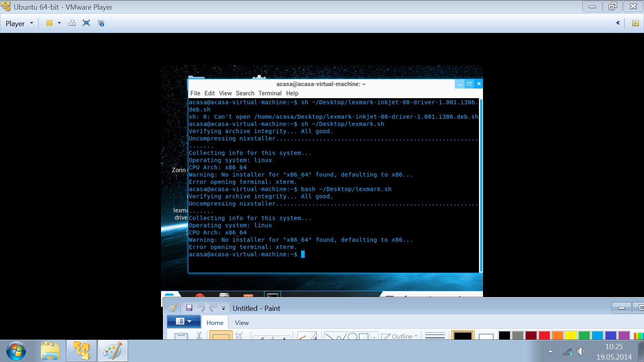Viewport: 644px width, 362px height.
Task: Click Send Ctrl+Alt+Del keyboard icon
Action: (x=72, y=23)
